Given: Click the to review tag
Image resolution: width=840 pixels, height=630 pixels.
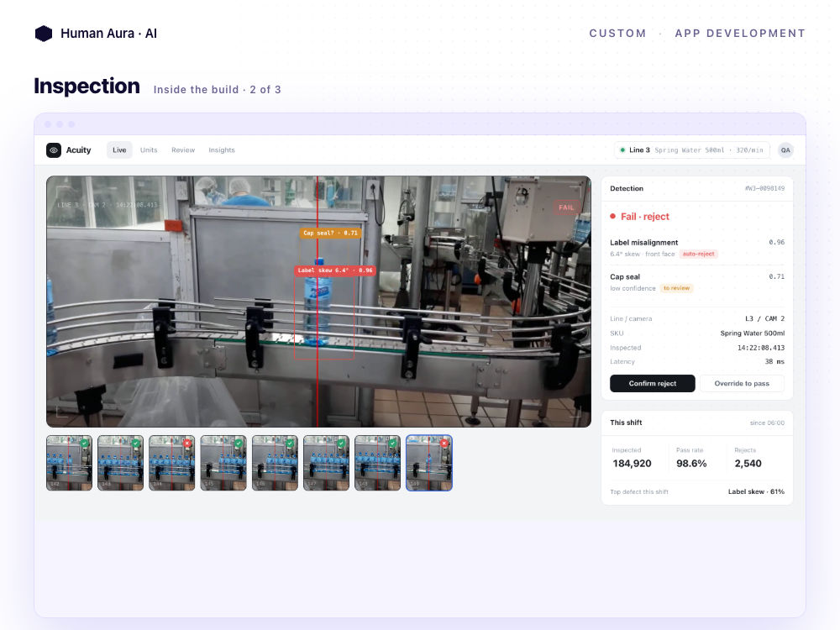Looking at the screenshot, I should tap(676, 288).
